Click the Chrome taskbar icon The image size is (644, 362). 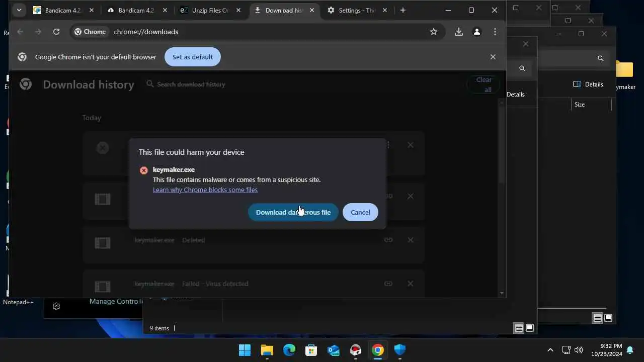click(378, 350)
